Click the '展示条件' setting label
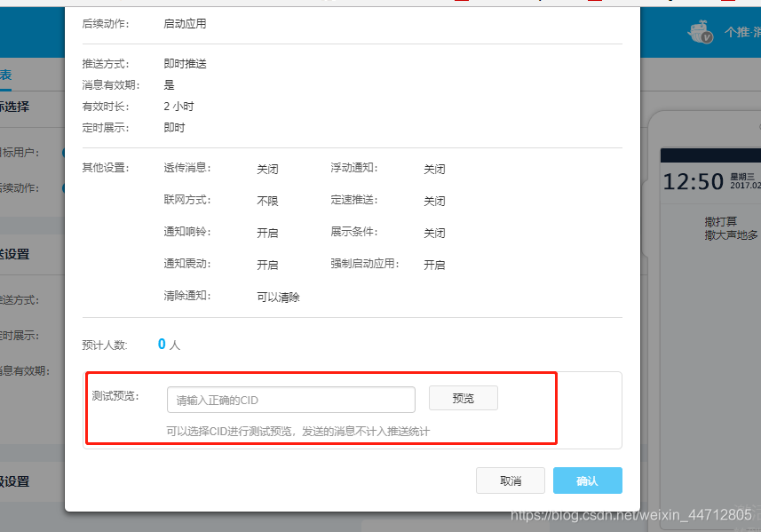This screenshot has width=761, height=532. point(353,232)
